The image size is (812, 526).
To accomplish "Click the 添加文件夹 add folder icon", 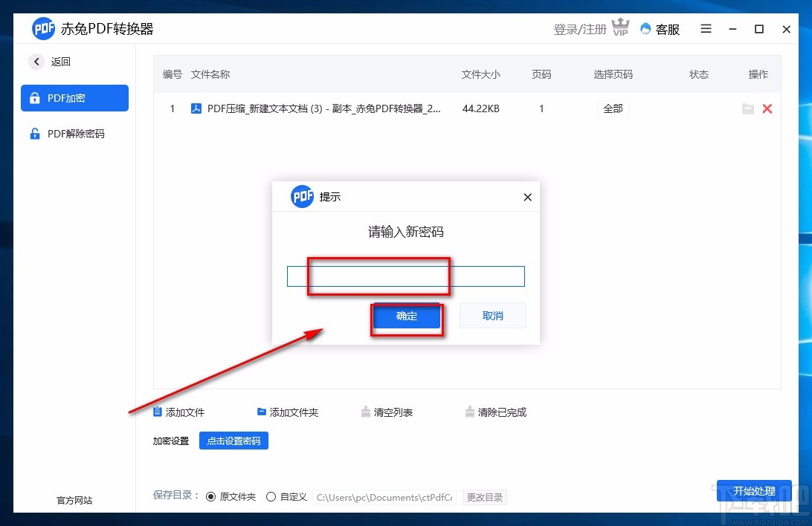I will click(262, 412).
